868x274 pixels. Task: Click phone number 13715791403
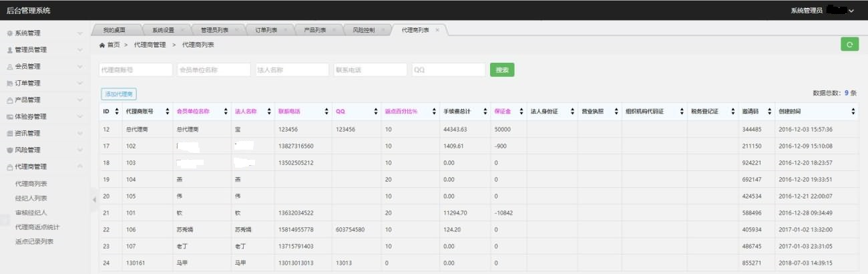point(296,246)
